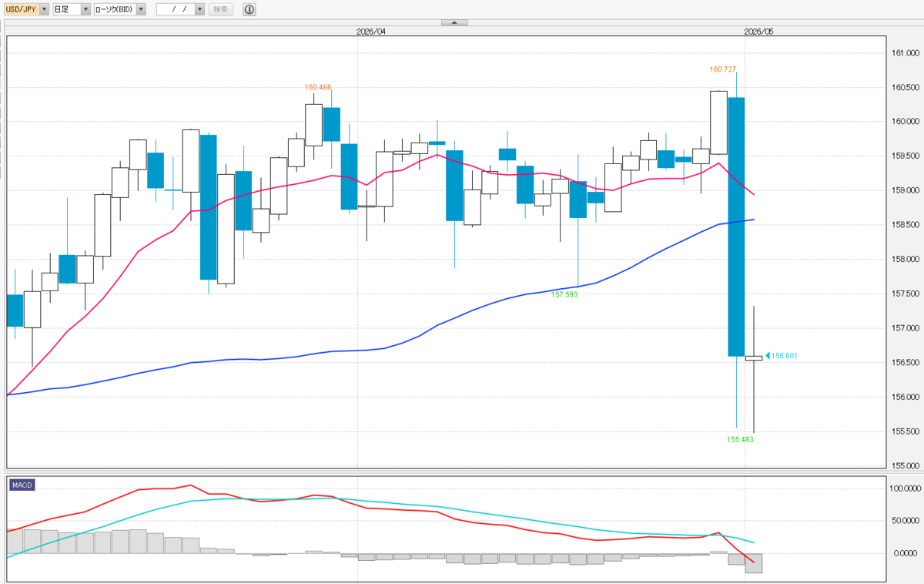924x584 pixels.
Task: Click the MACD indicator label
Action: (x=22, y=485)
